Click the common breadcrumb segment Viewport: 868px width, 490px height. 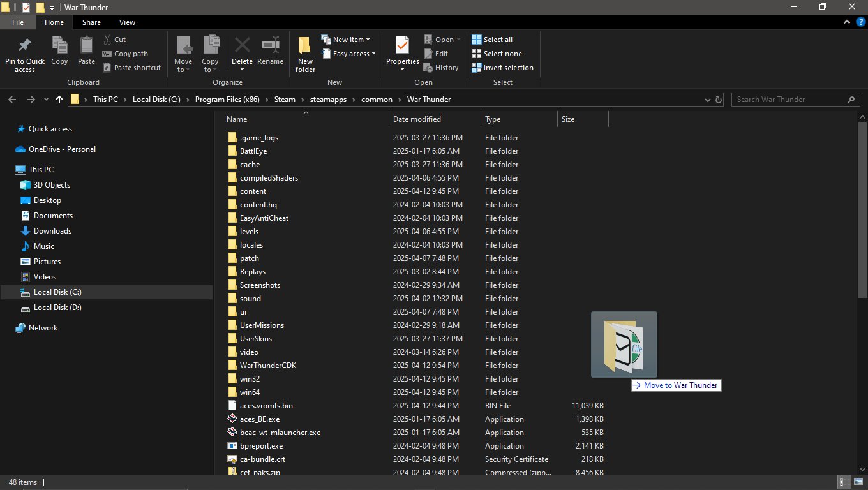point(377,100)
